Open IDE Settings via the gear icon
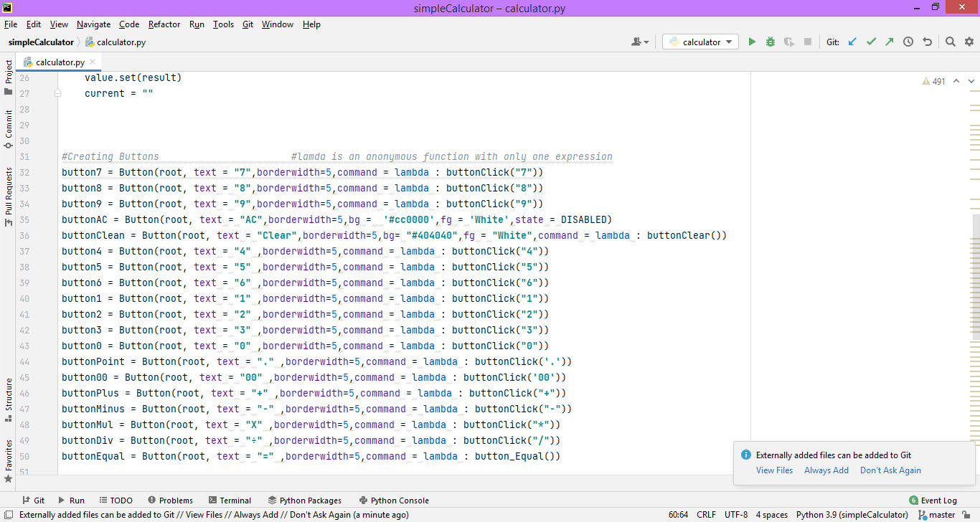Screen dimensions: 980x522 coord(969,42)
